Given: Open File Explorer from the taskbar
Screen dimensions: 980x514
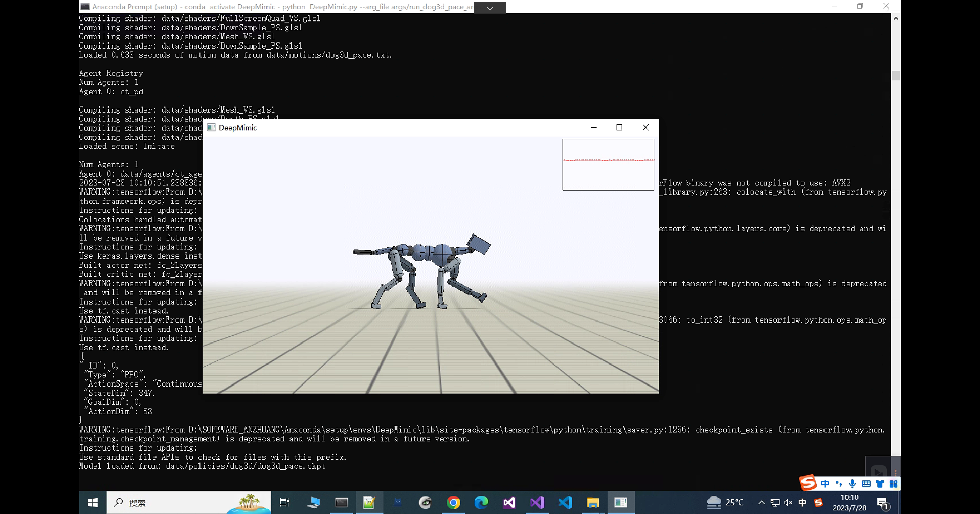Looking at the screenshot, I should pyautogui.click(x=592, y=503).
